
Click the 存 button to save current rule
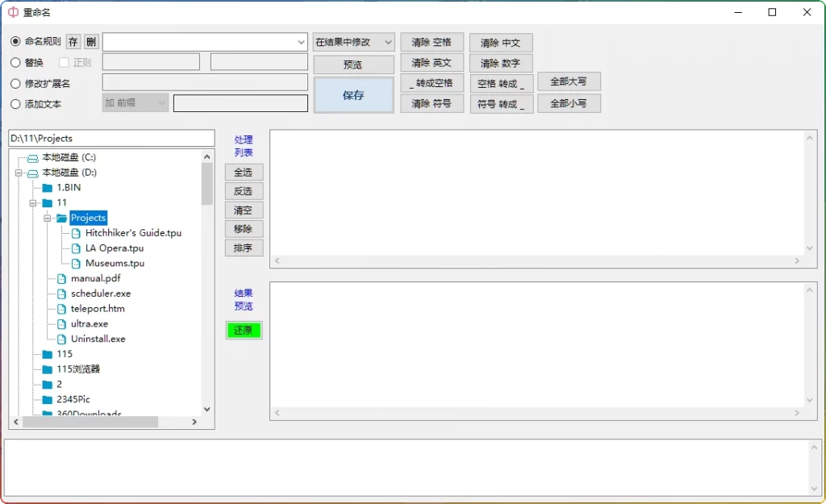73,41
